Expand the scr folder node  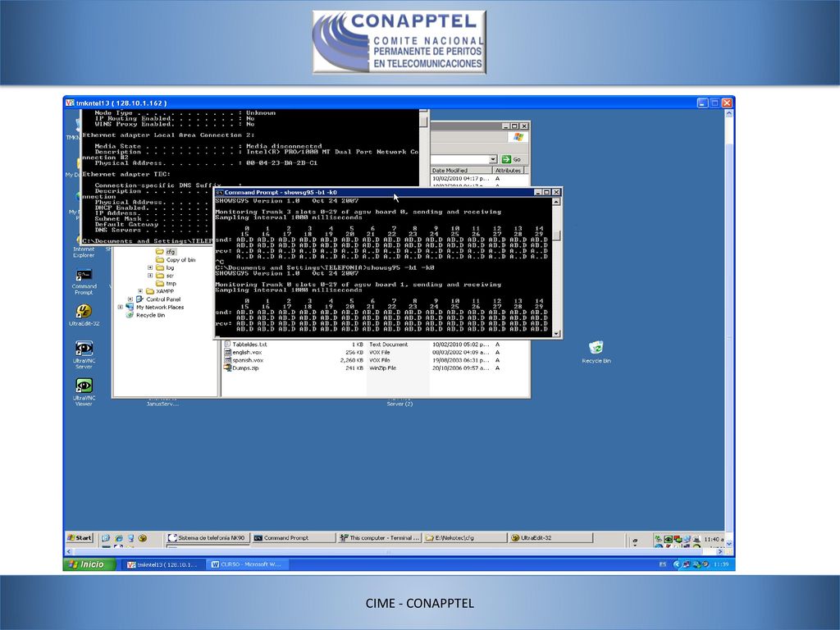[150, 276]
